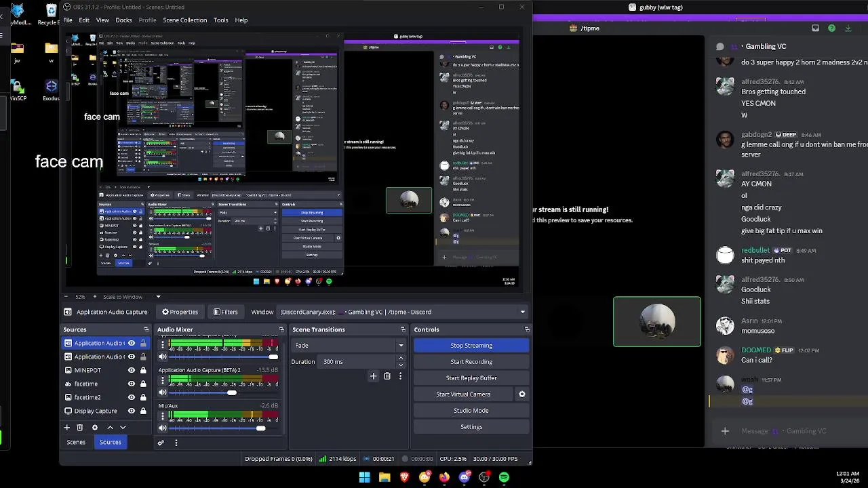Screen dimensions: 868x488
Task: Click Start Replay Buffer
Action: click(x=471, y=378)
